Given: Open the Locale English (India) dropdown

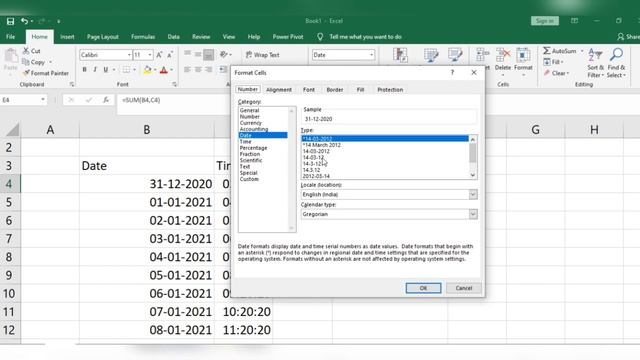Looking at the screenshot, I should [x=473, y=195].
